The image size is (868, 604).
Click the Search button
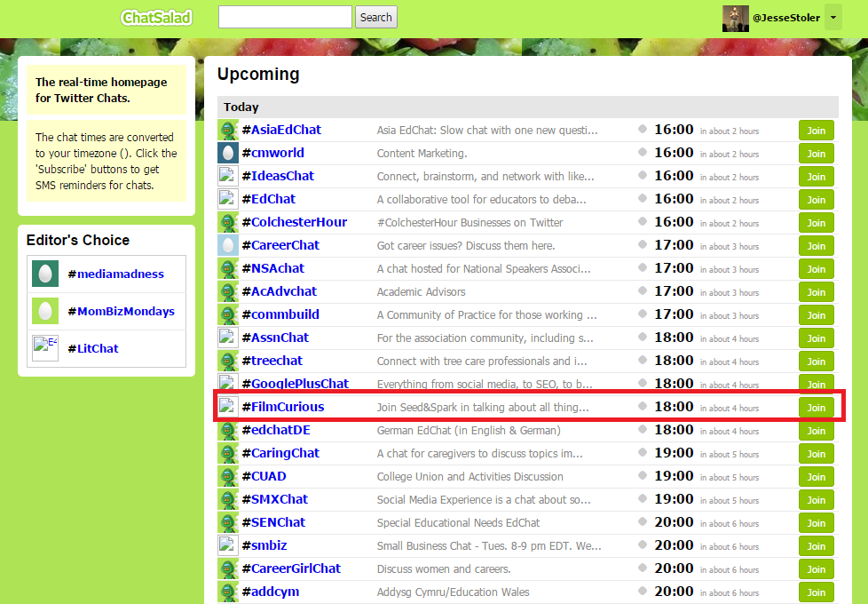pos(376,17)
